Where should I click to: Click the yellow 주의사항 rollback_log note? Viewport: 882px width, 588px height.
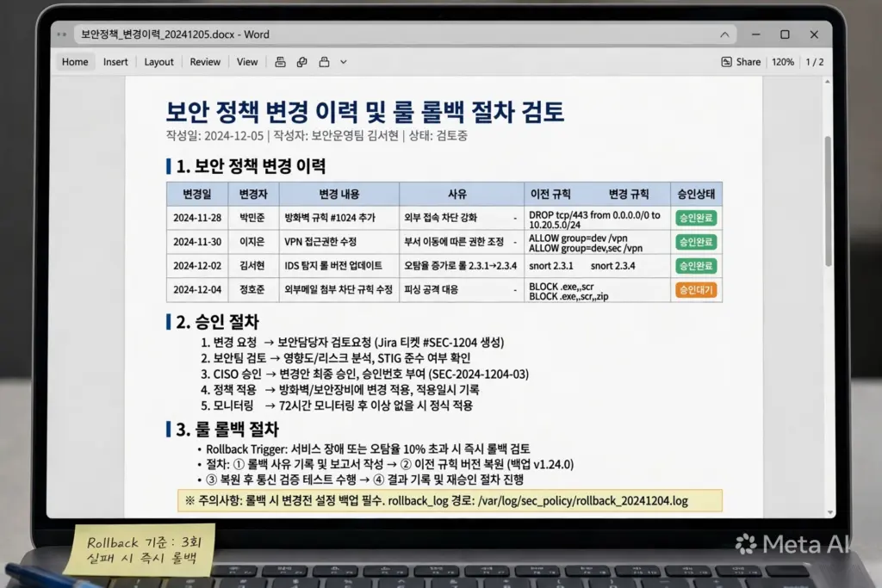pyautogui.click(x=450, y=501)
